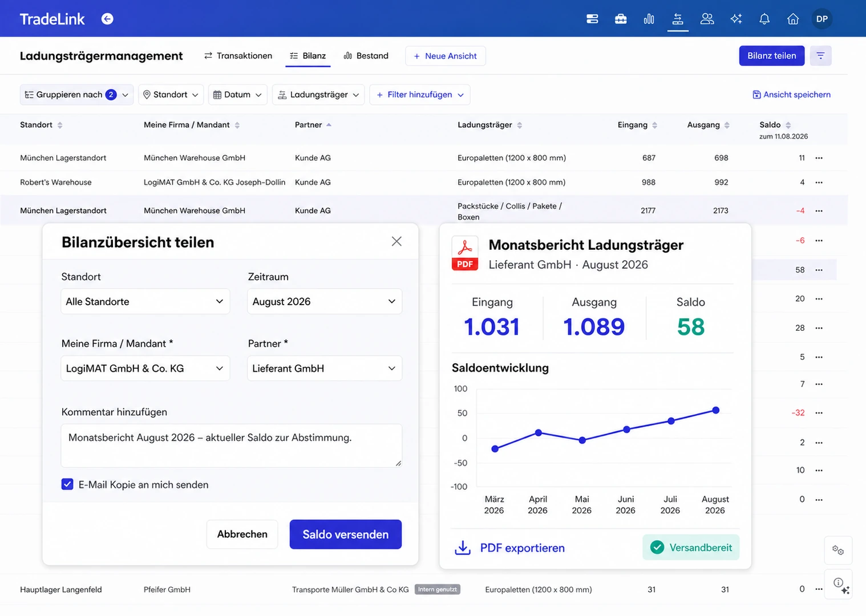
Task: Open the briefcase icon in top navigation
Action: point(621,19)
